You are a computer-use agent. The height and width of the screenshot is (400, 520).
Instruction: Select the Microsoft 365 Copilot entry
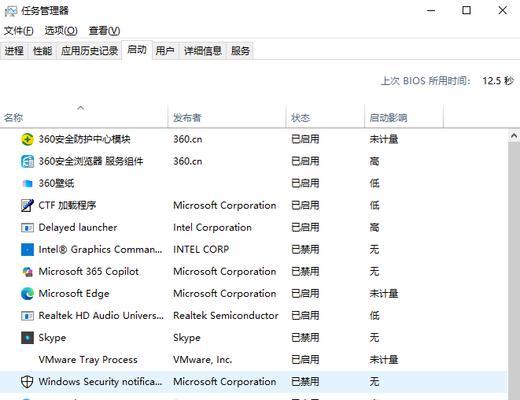pyautogui.click(x=88, y=271)
